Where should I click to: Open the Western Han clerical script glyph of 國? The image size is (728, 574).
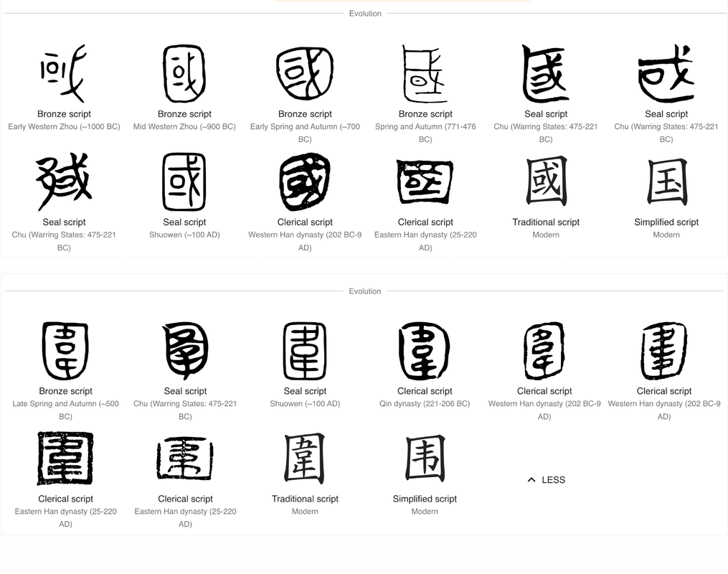(305, 182)
